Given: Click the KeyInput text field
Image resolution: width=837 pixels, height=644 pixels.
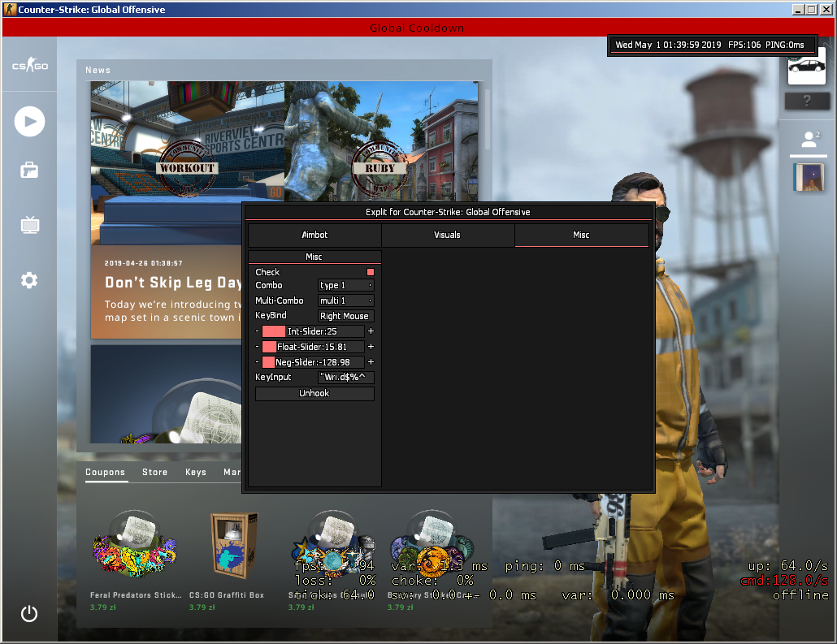Looking at the screenshot, I should [346, 377].
